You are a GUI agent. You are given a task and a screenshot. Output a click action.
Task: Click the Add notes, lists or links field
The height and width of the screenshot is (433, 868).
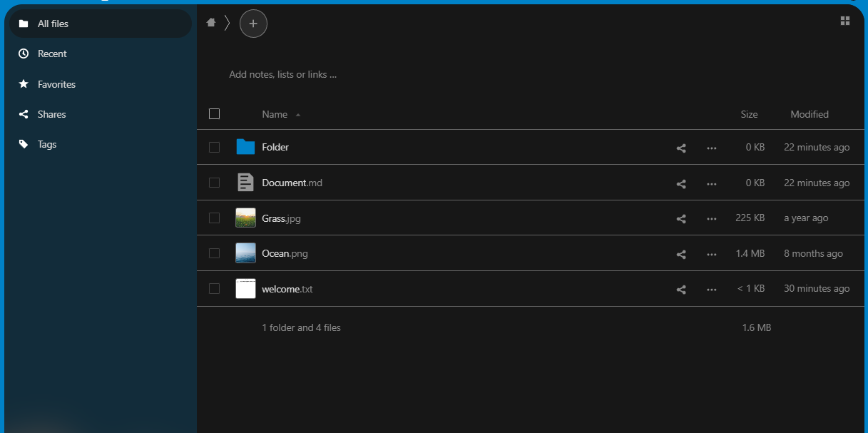click(x=282, y=74)
